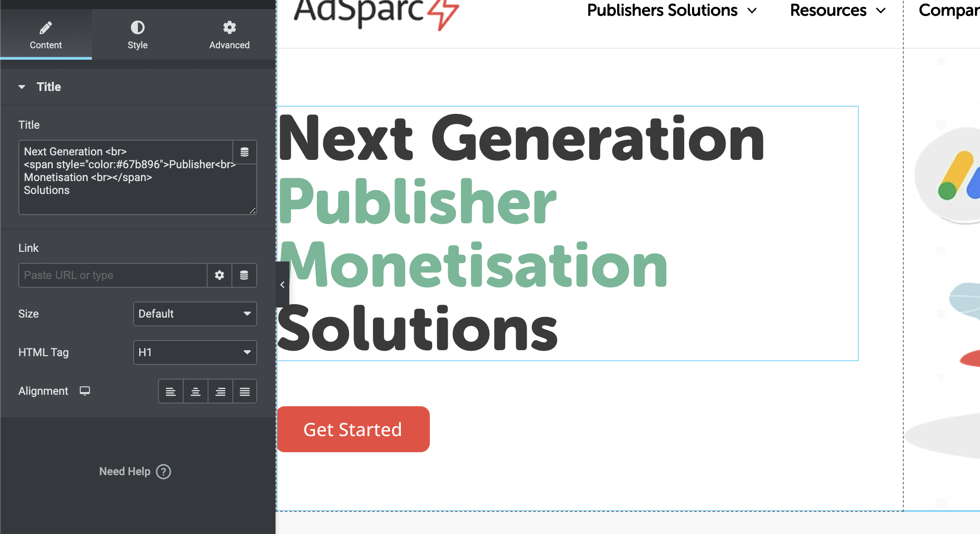The image size is (980, 534).
Task: Click the responsive device icon next to Alignment
Action: (x=84, y=391)
